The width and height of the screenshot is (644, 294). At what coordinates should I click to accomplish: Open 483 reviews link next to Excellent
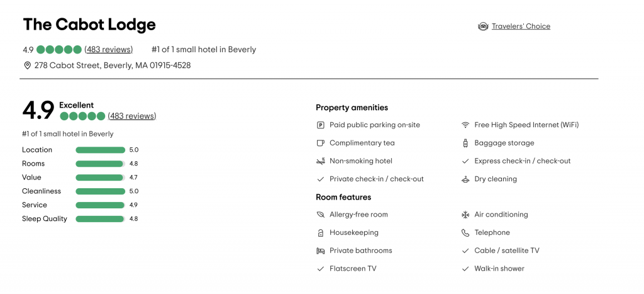pyautogui.click(x=132, y=116)
